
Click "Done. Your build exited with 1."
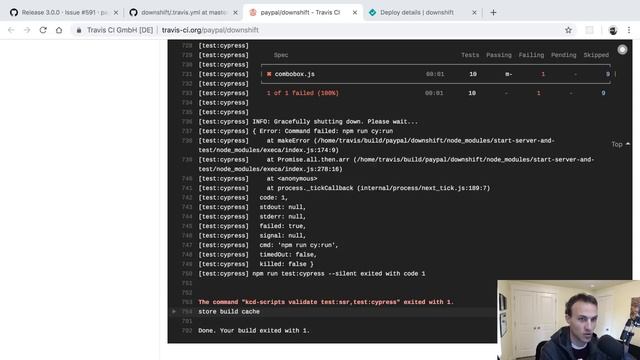(254, 331)
